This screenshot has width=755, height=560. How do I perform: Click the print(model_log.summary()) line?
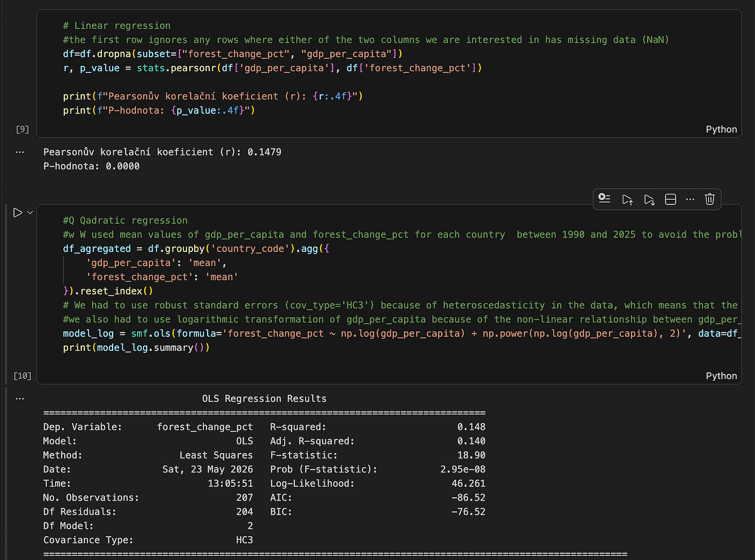[136, 347]
